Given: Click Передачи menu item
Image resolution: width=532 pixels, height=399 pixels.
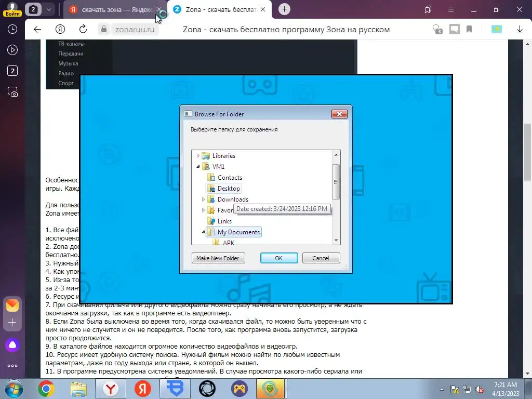Looking at the screenshot, I should pos(71,54).
